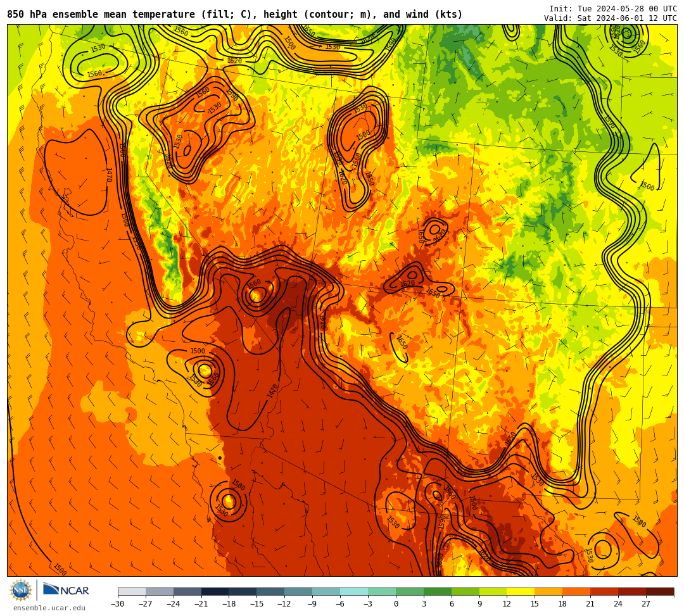Pick the -21 to -18 dark navy colorbar swatch
The height and width of the screenshot is (616, 684).
coord(215,591)
